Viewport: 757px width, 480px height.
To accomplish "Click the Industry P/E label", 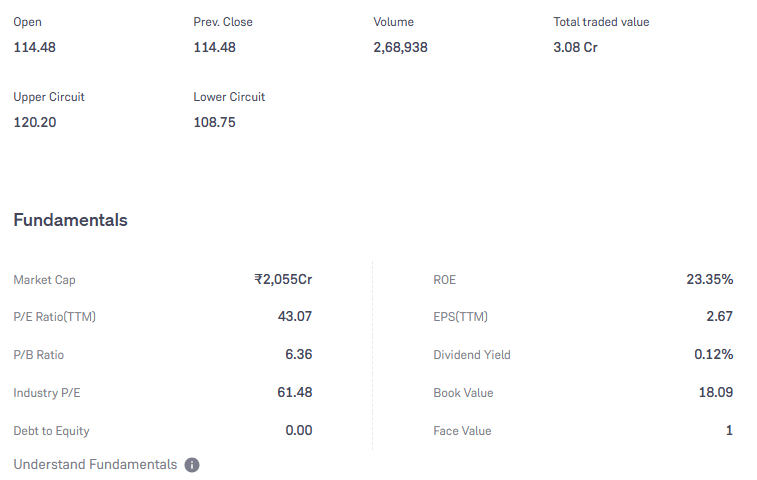I will [47, 393].
